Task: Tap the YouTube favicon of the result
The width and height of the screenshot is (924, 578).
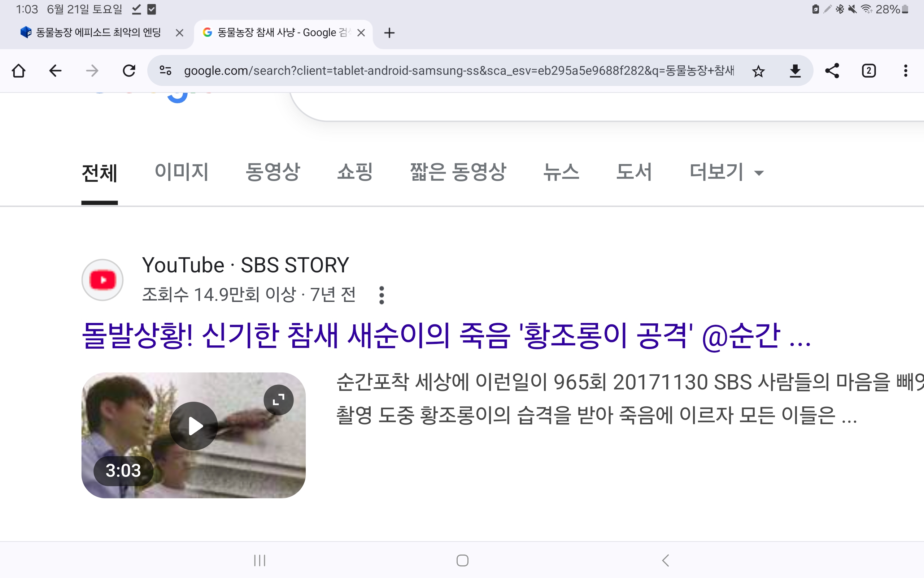Action: pos(103,280)
